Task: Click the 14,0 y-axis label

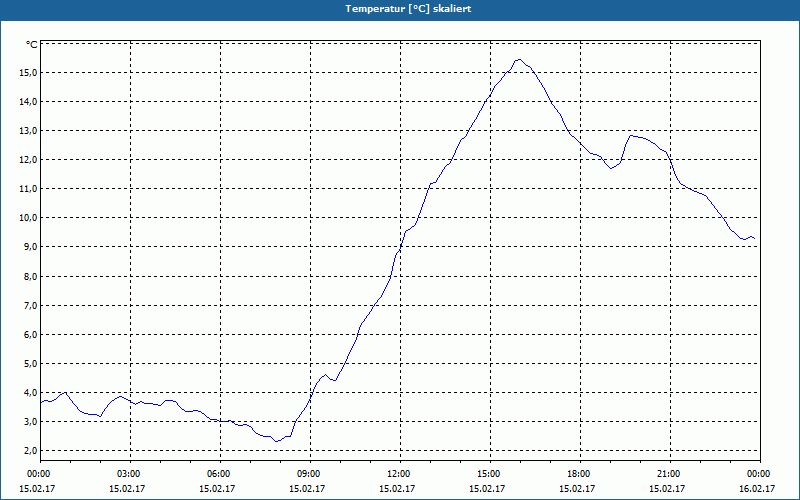Action: pos(28,102)
